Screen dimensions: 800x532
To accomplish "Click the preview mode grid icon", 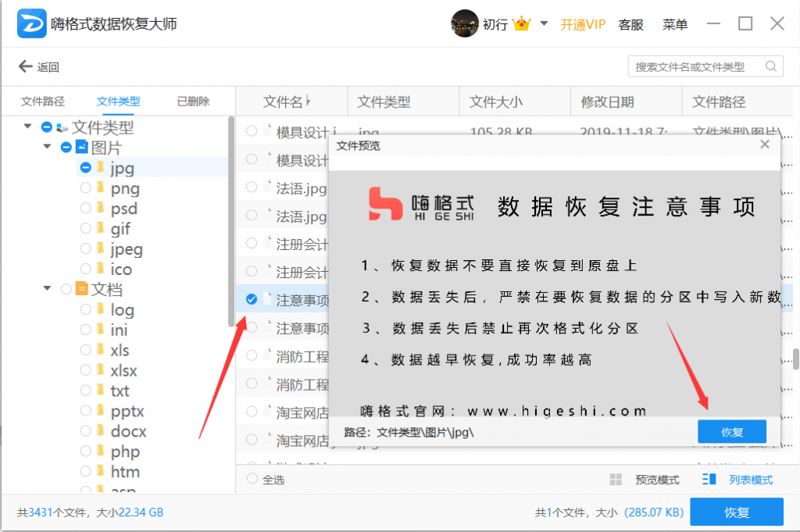I will coord(616,480).
